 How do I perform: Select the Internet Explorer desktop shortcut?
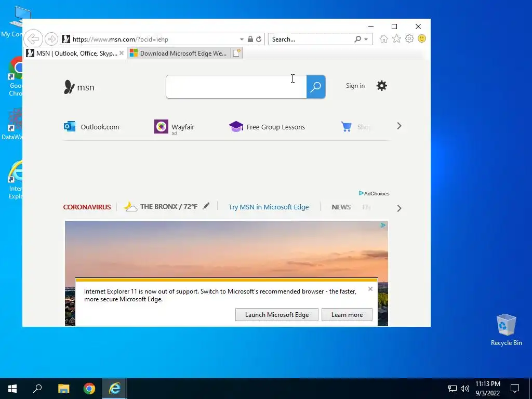pyautogui.click(x=15, y=180)
